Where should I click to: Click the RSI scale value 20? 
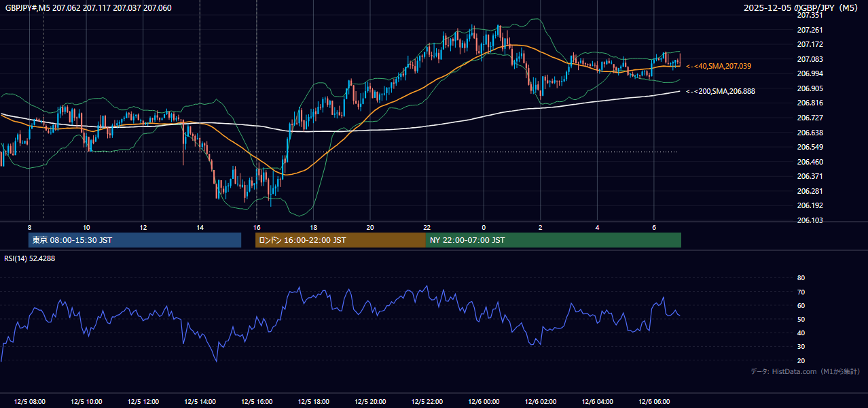coord(801,360)
